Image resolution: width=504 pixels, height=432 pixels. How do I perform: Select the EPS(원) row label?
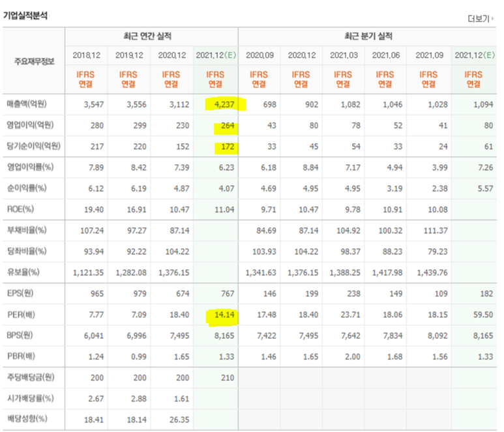[x=20, y=293]
